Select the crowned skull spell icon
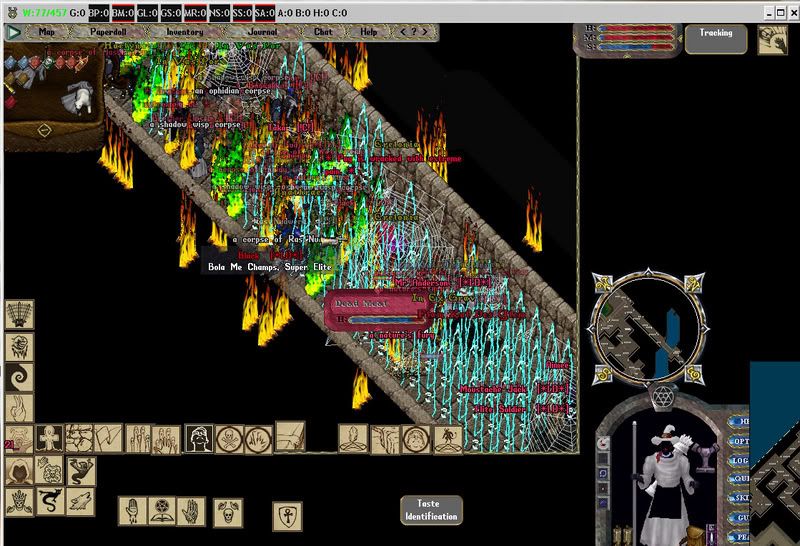 point(19,502)
